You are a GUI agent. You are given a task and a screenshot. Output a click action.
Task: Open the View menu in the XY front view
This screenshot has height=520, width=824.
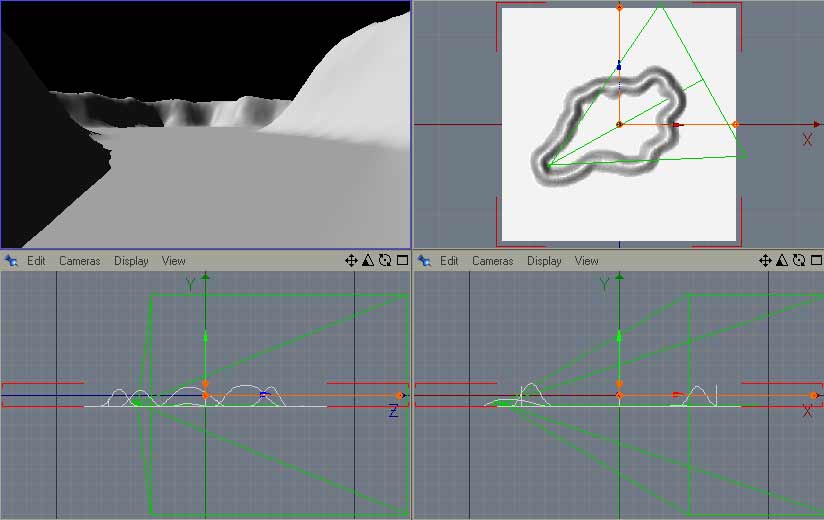(587, 261)
